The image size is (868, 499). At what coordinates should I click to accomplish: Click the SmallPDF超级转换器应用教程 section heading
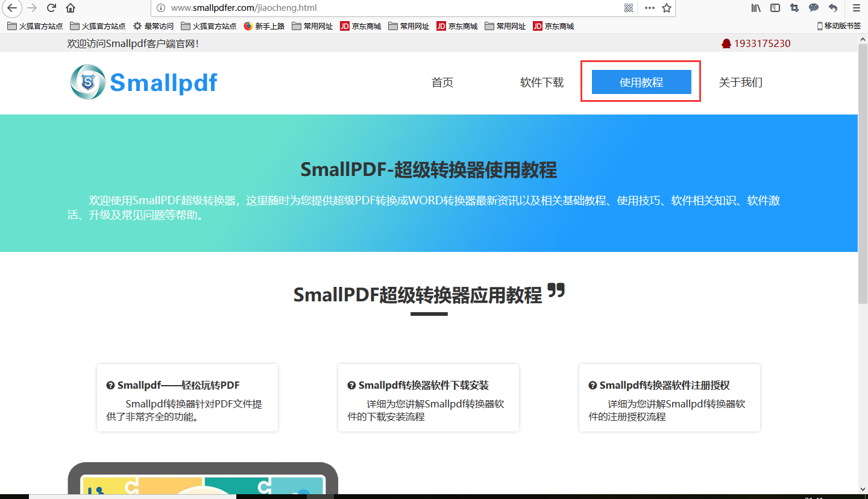(x=418, y=295)
